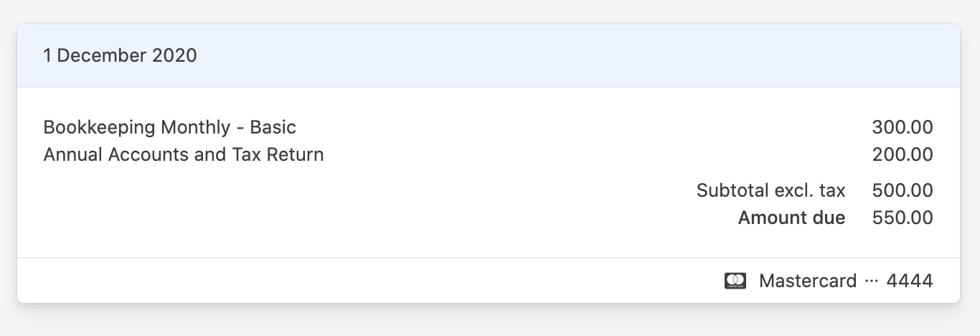Image resolution: width=980 pixels, height=336 pixels.
Task: Click the Subtotal excl. tax label
Action: click(x=771, y=191)
